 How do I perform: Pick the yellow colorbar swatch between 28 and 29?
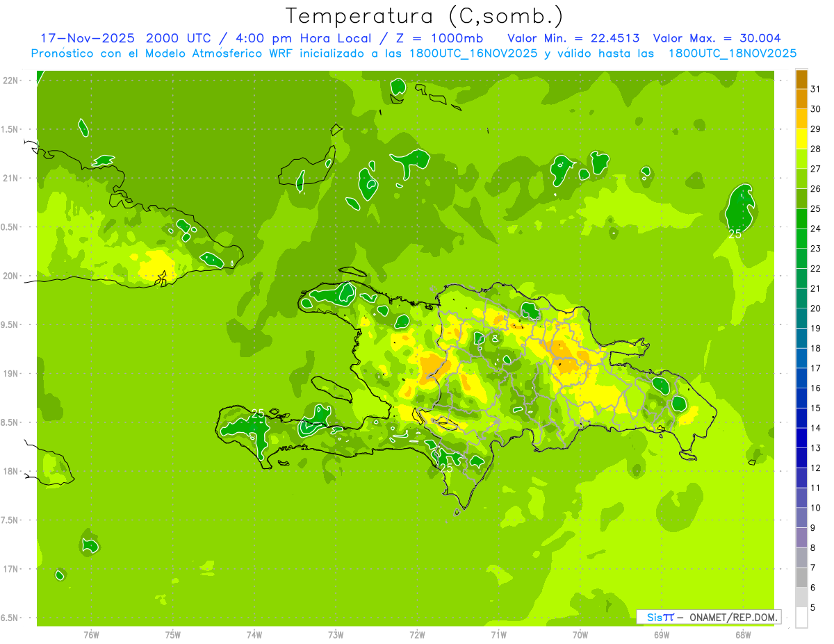801,139
